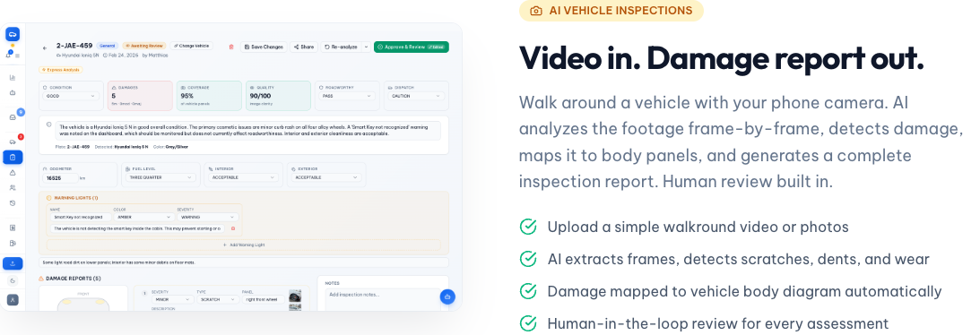
Task: Open the warning triangle icon in sidebar
Action: click(x=13, y=173)
